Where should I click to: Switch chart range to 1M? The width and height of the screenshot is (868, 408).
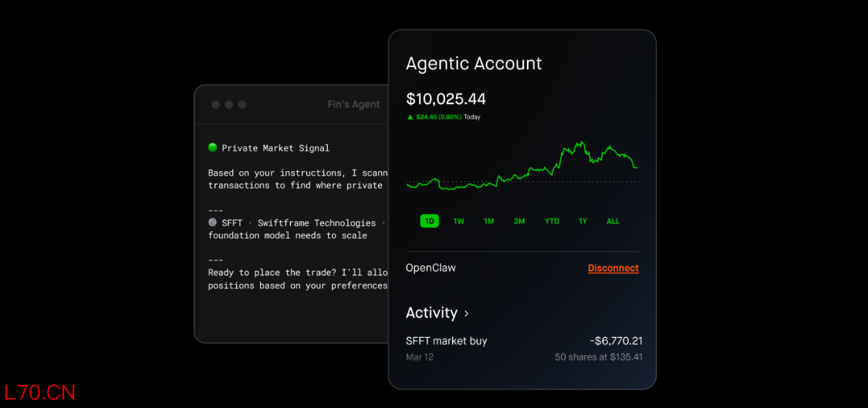coord(489,221)
